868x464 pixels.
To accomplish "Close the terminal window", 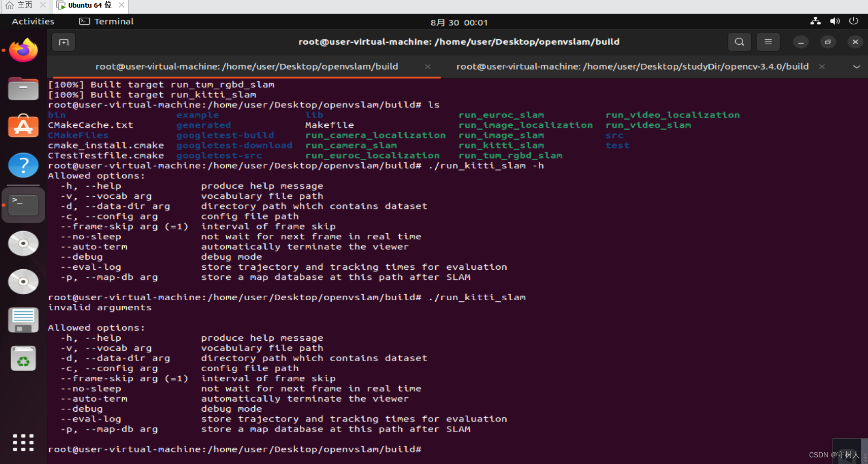I will click(x=855, y=42).
